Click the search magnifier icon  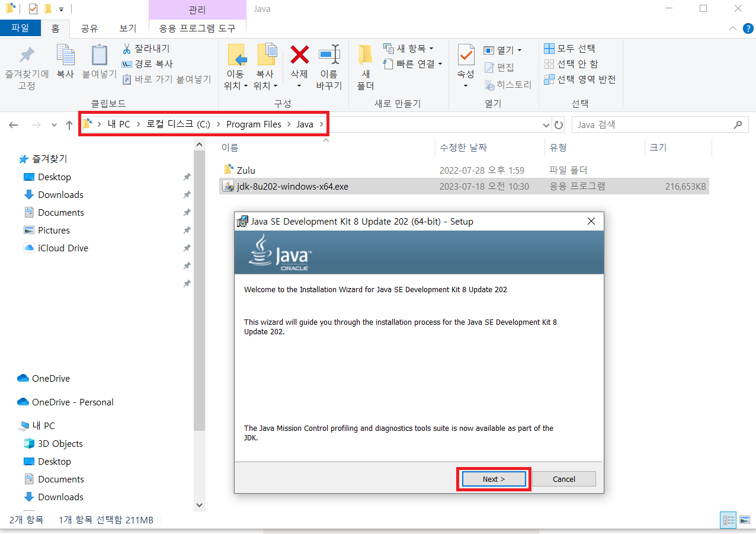point(738,125)
